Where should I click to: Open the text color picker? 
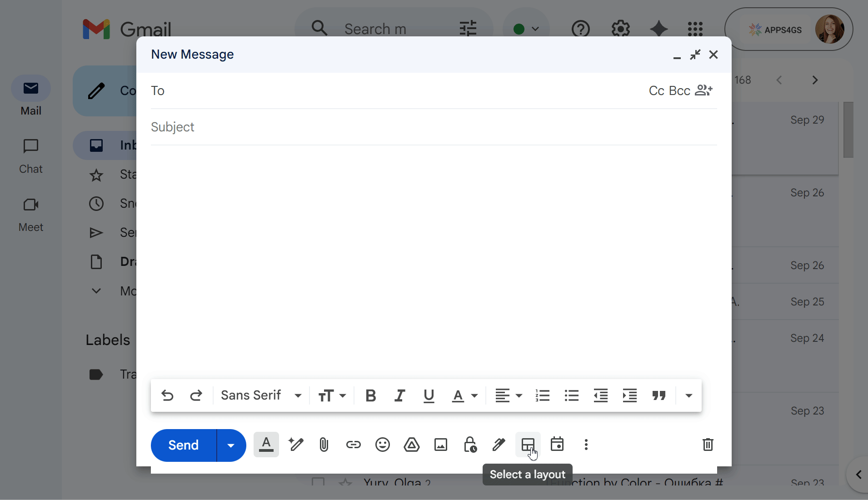464,395
